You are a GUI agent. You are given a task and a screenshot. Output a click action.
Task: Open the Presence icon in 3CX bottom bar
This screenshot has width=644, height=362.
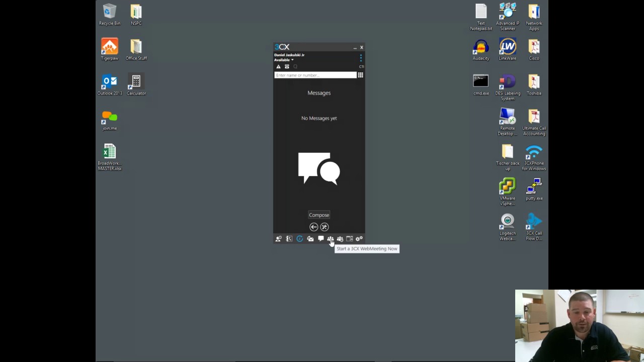pyautogui.click(x=278, y=239)
